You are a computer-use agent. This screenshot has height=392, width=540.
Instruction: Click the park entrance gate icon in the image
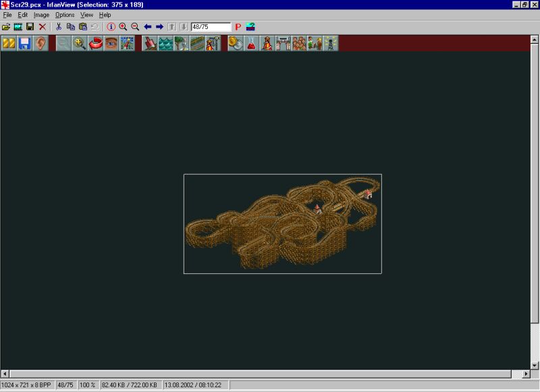283,43
